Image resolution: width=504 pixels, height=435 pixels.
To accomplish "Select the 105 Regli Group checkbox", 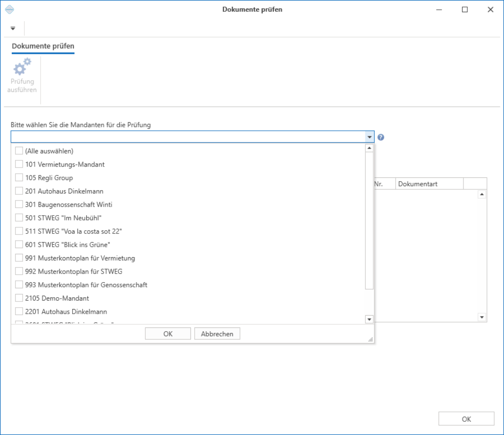I will (19, 177).
